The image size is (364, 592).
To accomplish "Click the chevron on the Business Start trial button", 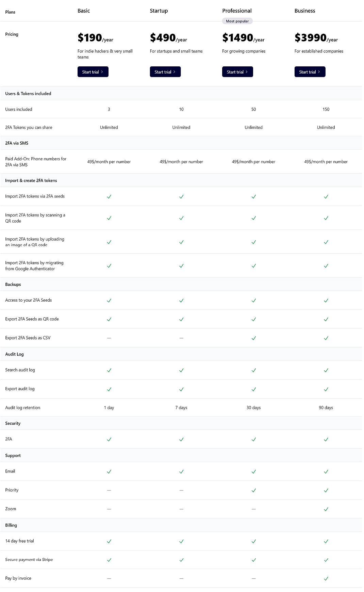I will pyautogui.click(x=319, y=72).
